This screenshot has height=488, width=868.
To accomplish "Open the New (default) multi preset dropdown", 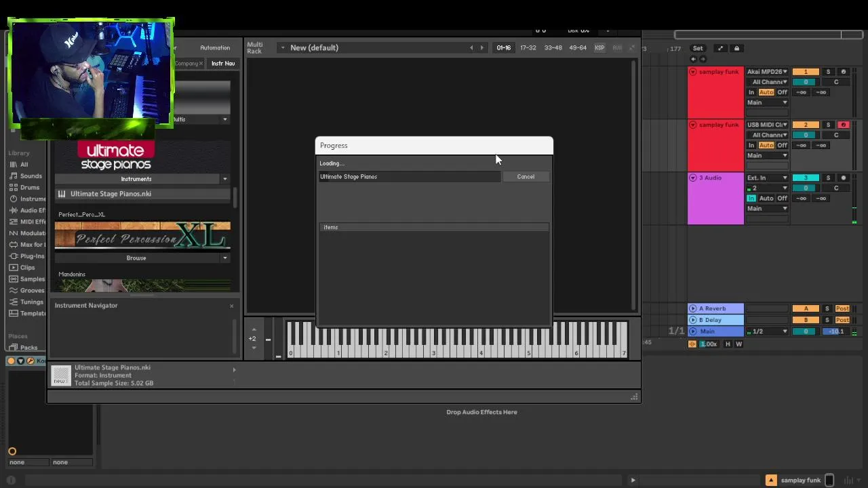I will pos(282,47).
